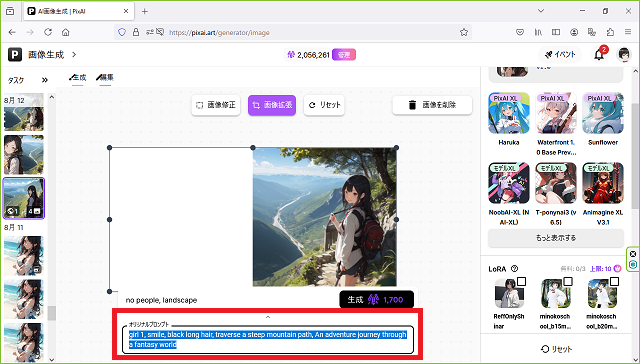
Task: Close the AI画像生成 PixAI tab
Action: [x=126, y=11]
